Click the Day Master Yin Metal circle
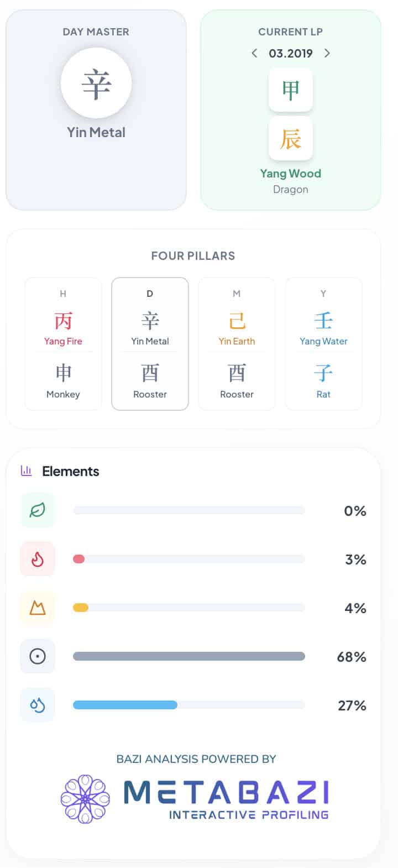The height and width of the screenshot is (868, 398). pyautogui.click(x=96, y=83)
